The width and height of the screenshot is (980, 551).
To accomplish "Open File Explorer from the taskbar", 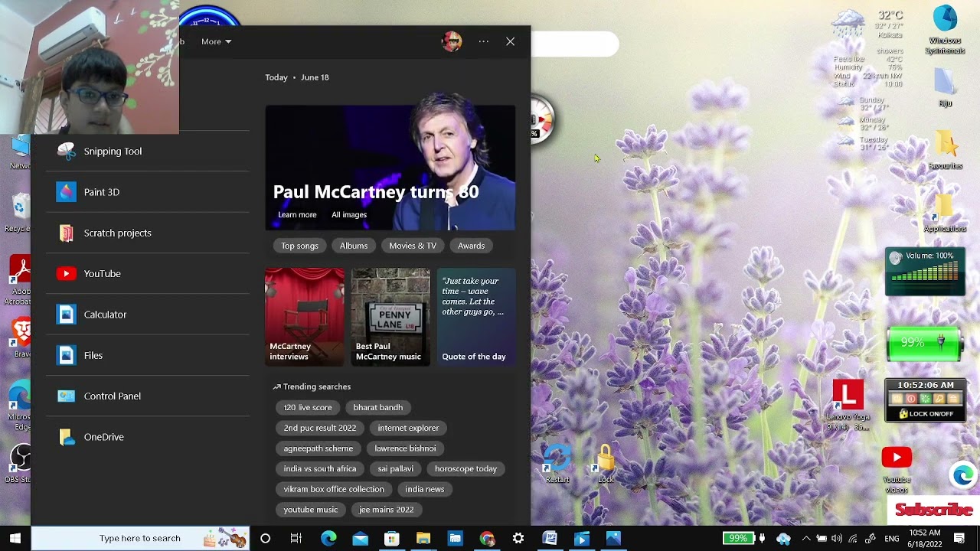I will coord(423,539).
